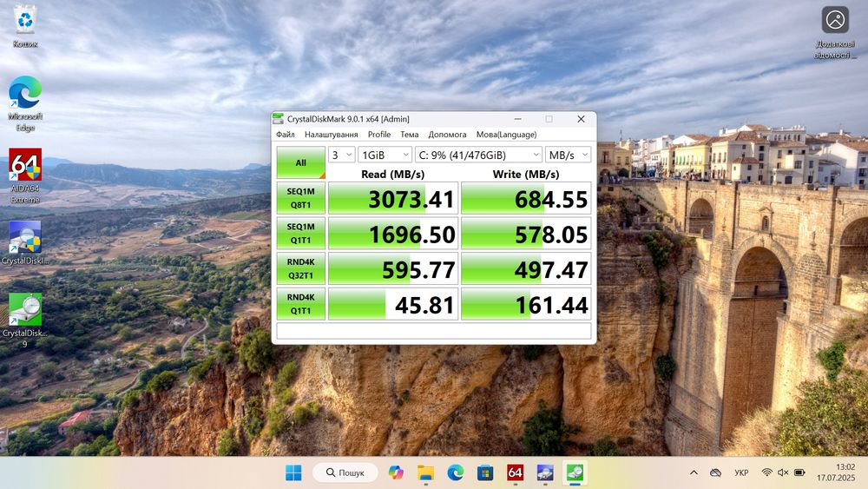Expand the C: drive selection dropdown
The image size is (868, 489).
pos(478,155)
